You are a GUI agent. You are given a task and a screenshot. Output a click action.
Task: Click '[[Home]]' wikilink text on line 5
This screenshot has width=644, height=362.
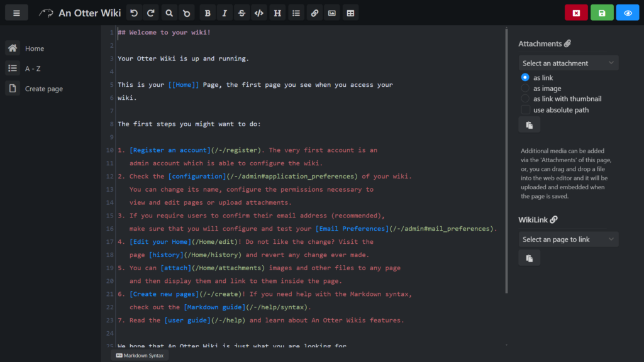pyautogui.click(x=184, y=85)
